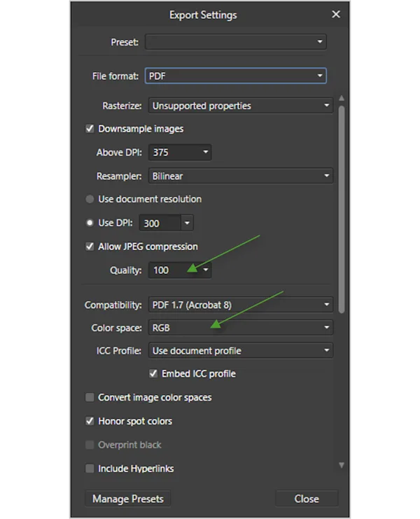Select Use document resolution radio button
Screen dimensions: 420x519
(90, 199)
